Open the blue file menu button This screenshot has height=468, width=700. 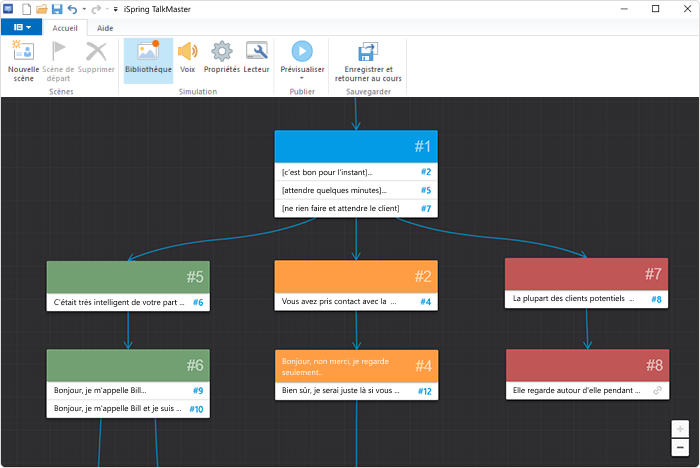(x=21, y=27)
